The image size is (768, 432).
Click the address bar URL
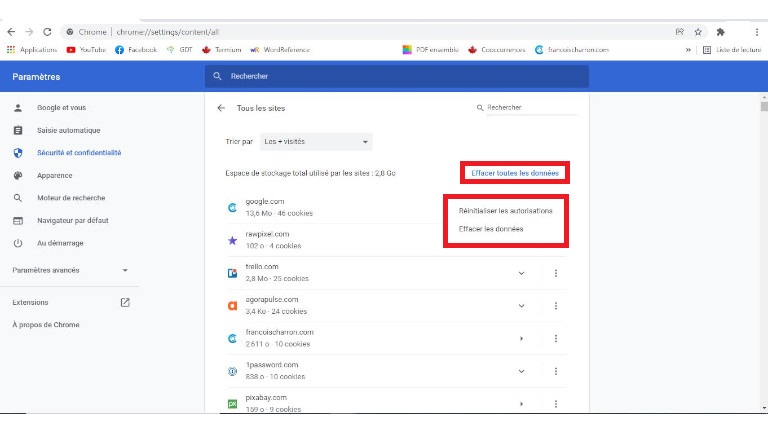168,32
